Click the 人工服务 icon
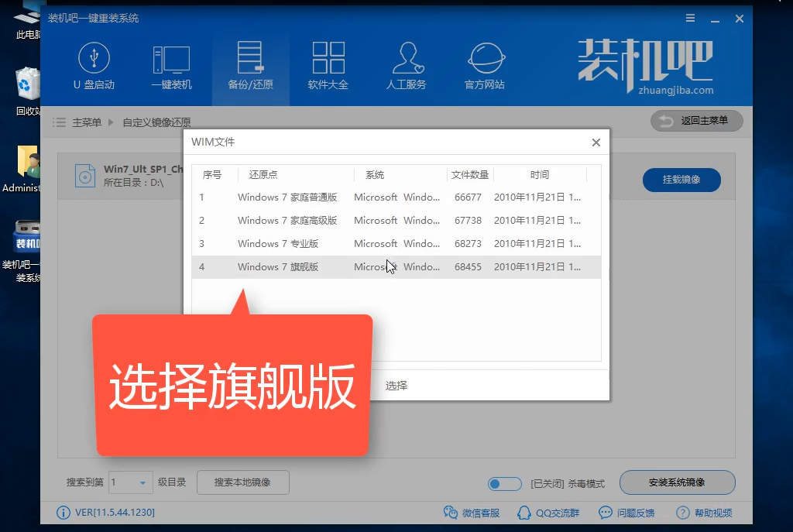This screenshot has width=793, height=532. pyautogui.click(x=406, y=67)
